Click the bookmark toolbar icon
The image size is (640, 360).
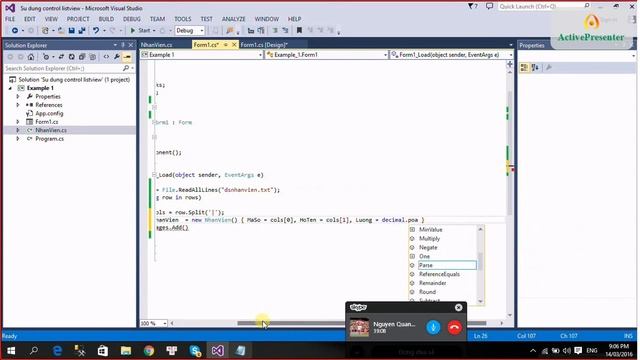[x=299, y=31]
